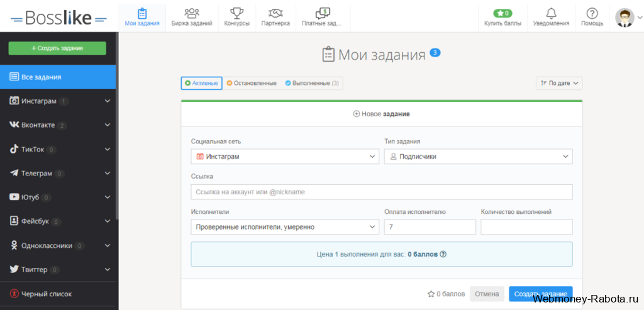
Task: Click the Купить баллы label
Action: click(x=502, y=23)
